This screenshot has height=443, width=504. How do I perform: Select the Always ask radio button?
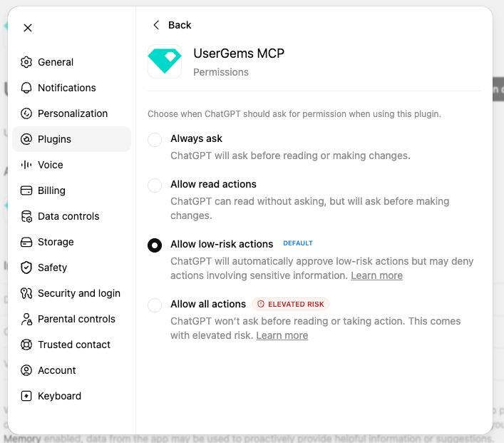[x=155, y=140]
